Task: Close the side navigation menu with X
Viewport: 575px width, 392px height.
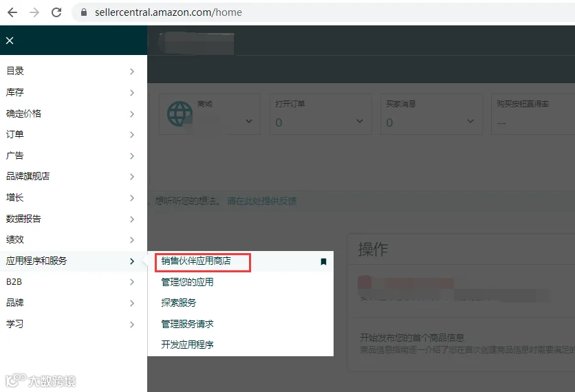Action: (10, 41)
